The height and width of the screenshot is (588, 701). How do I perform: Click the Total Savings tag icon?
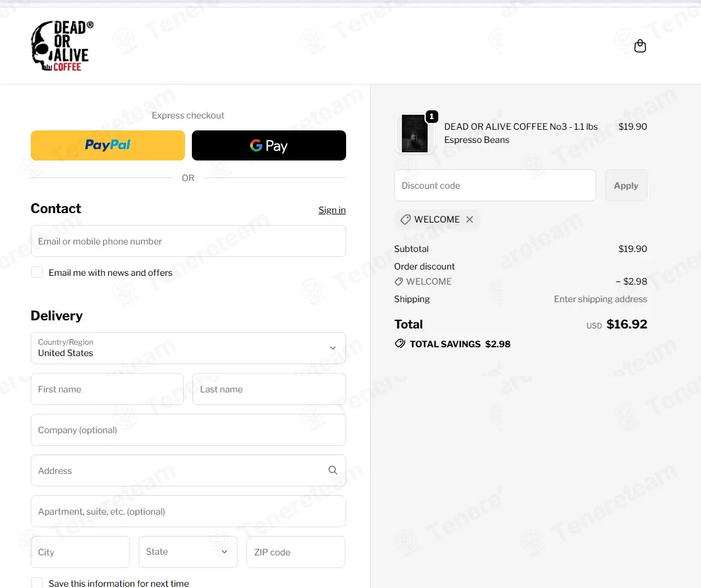coord(399,344)
